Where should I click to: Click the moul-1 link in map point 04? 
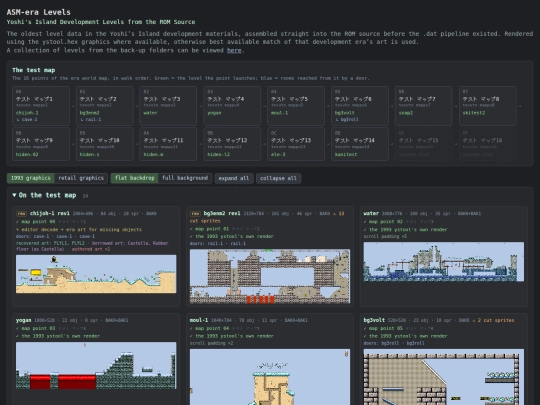click(280, 113)
